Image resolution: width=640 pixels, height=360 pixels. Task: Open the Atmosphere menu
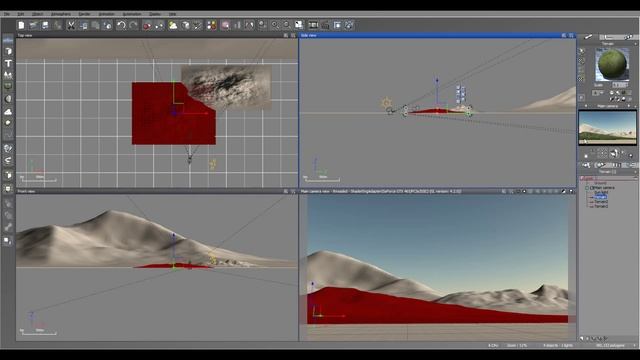pyautogui.click(x=61, y=14)
